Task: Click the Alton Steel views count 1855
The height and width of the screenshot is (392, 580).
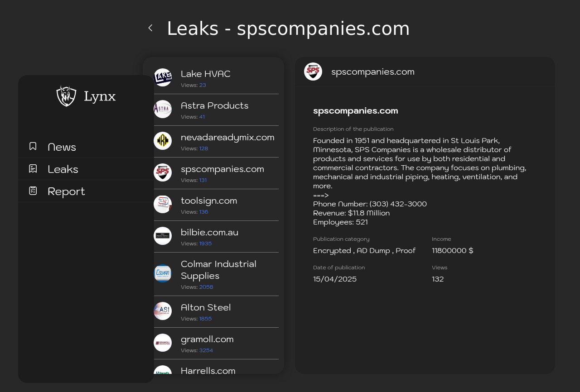Action: (x=206, y=319)
